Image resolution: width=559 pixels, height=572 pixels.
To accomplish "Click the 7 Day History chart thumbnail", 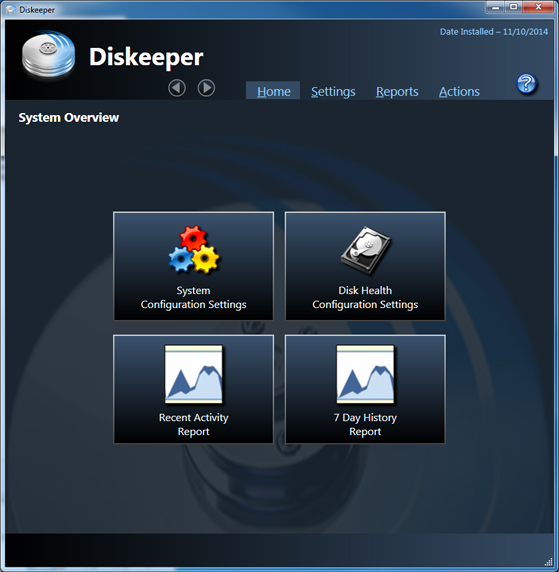I will [365, 374].
